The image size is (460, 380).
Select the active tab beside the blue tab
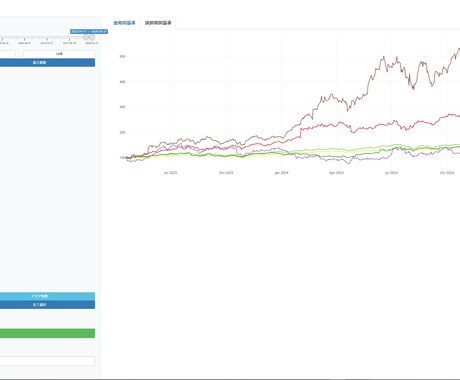158,23
